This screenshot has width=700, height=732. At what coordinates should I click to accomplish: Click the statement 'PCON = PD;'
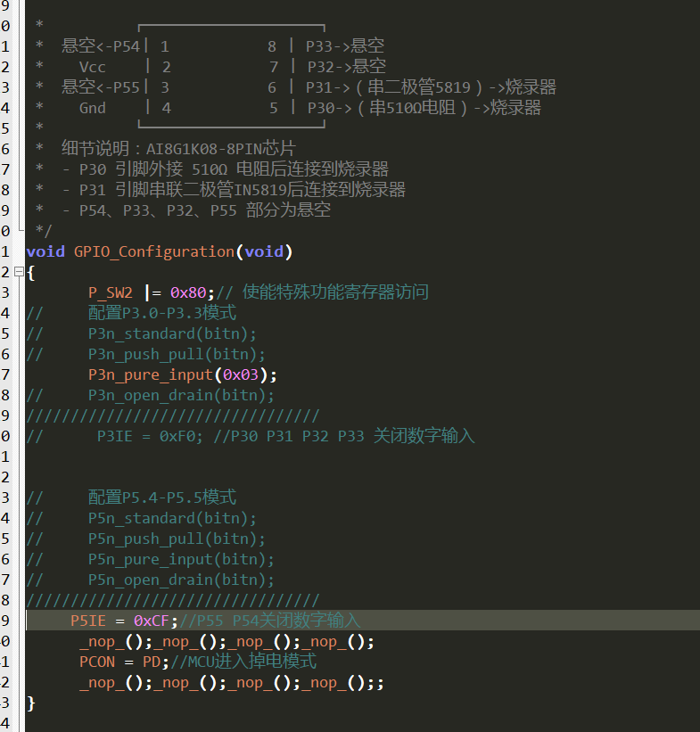tap(124, 662)
